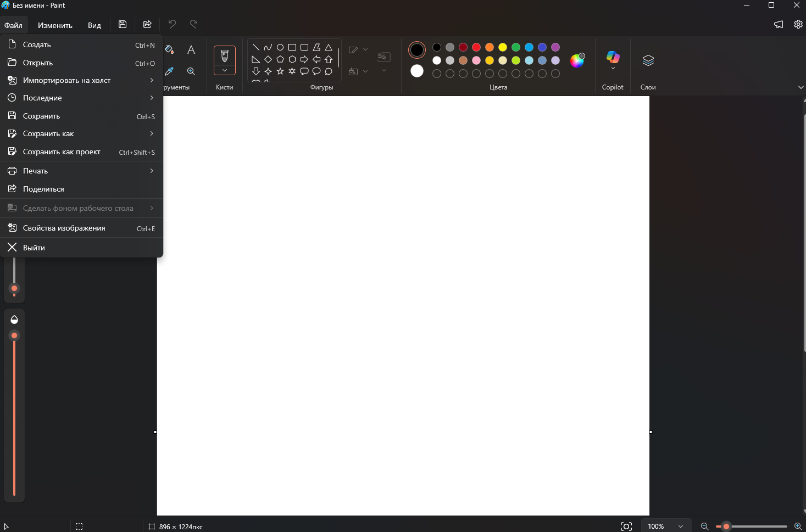Viewport: 806px width, 532px height.
Task: Choose Поделиться from the file menu
Action: [81, 189]
